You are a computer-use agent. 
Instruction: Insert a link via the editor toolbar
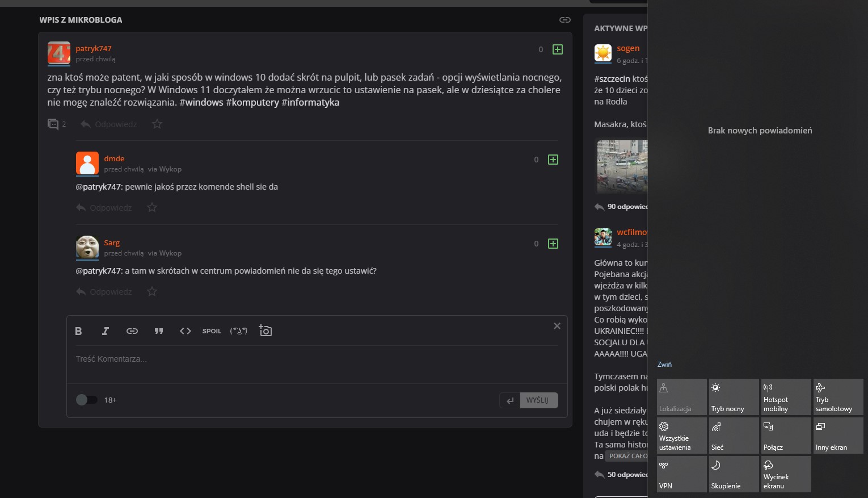click(x=132, y=331)
